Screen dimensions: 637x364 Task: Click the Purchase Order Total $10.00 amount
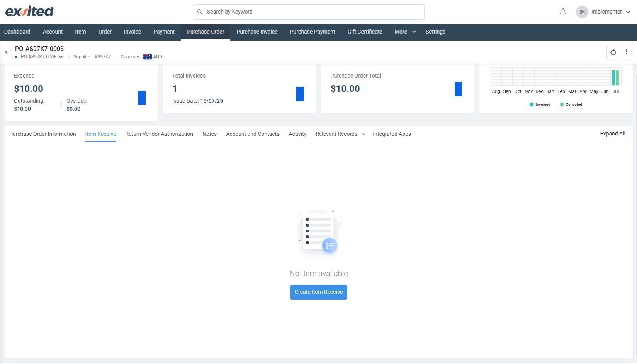pos(345,89)
